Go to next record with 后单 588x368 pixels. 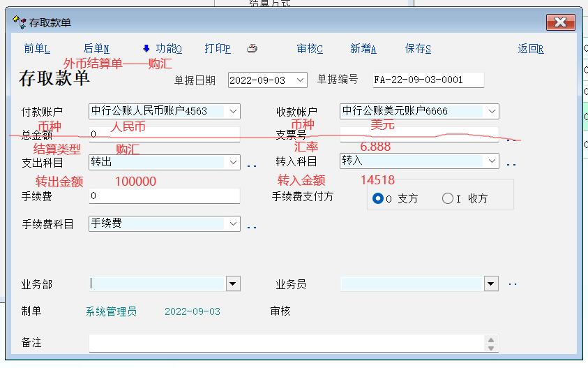96,49
